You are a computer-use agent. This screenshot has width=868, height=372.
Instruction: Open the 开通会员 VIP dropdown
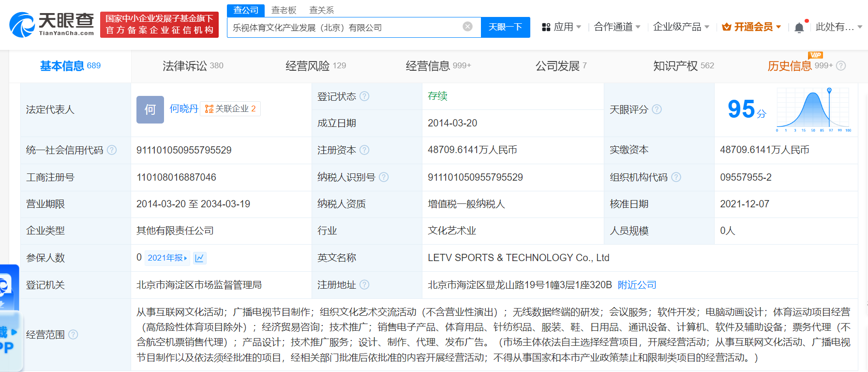coord(751,27)
